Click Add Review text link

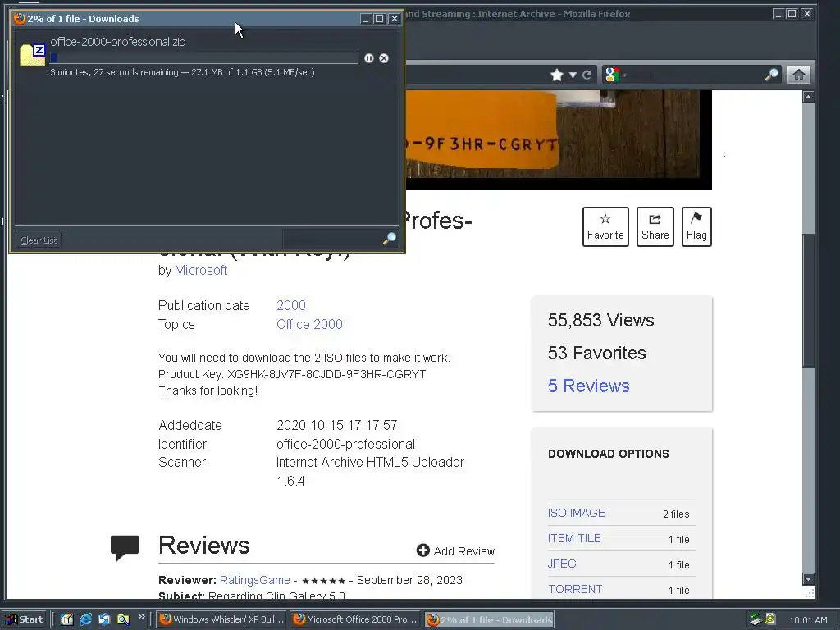tap(464, 550)
